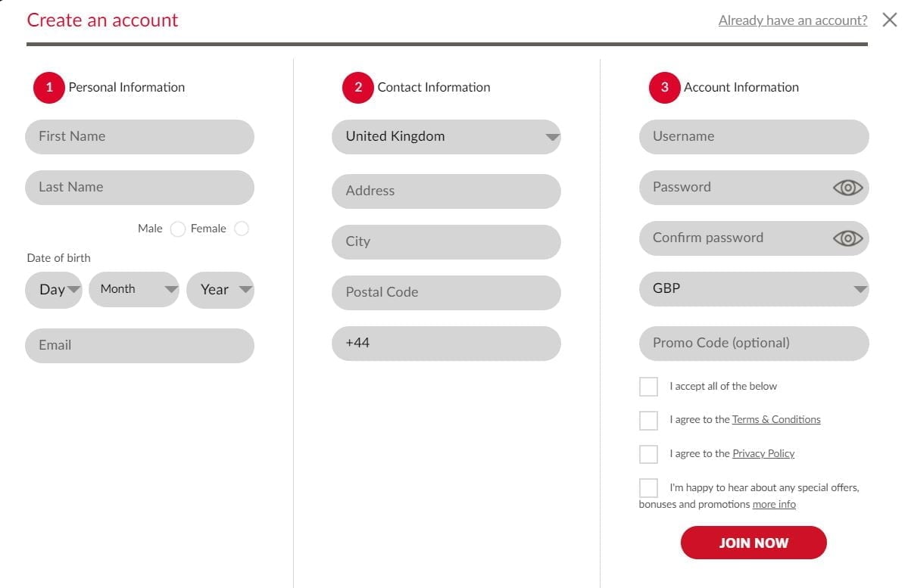Click the Promo Code (optional) field
The width and height of the screenshot is (908, 588).
[x=754, y=344]
